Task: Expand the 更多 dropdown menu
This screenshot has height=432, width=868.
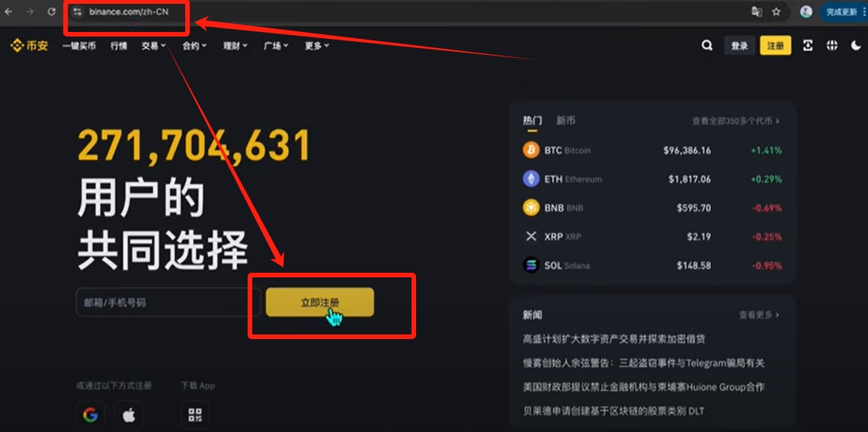Action: tap(317, 46)
